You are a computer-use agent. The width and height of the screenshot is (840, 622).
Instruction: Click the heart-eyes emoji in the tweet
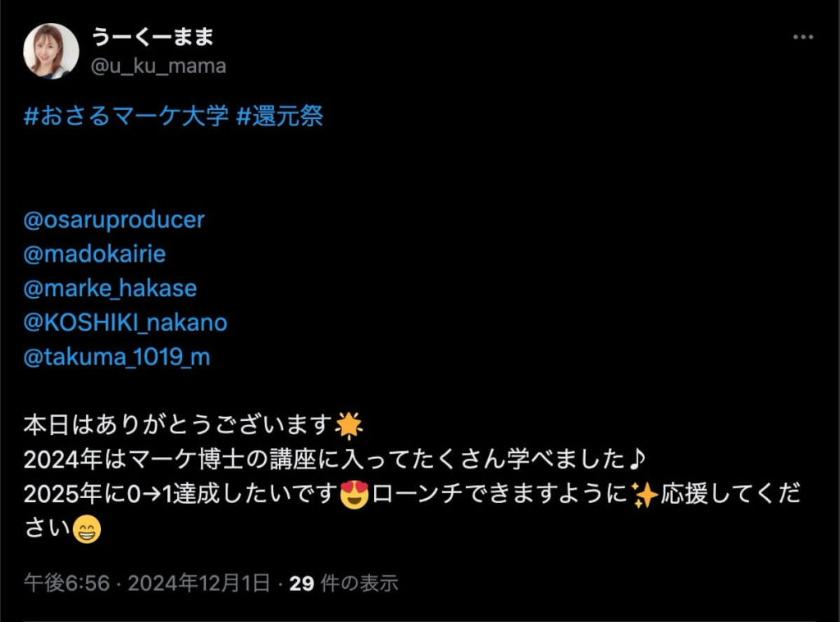coord(354,494)
